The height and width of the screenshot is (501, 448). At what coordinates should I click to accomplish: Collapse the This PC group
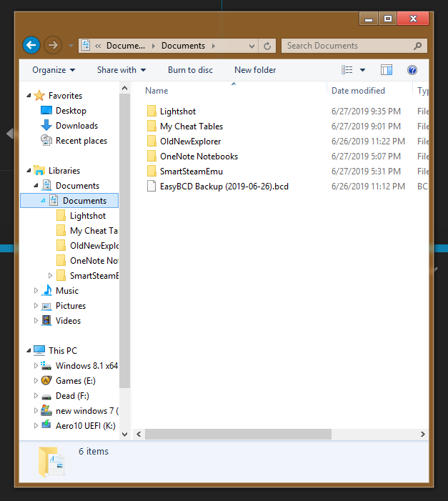click(x=29, y=350)
